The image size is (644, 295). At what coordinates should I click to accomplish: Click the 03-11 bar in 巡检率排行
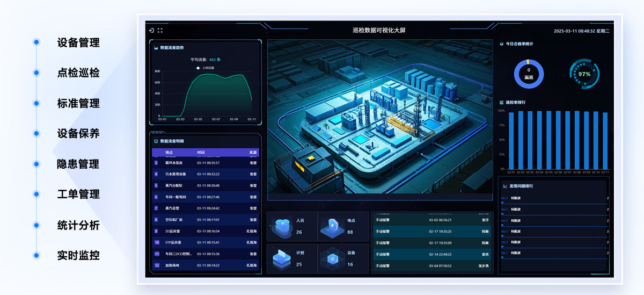point(605,141)
